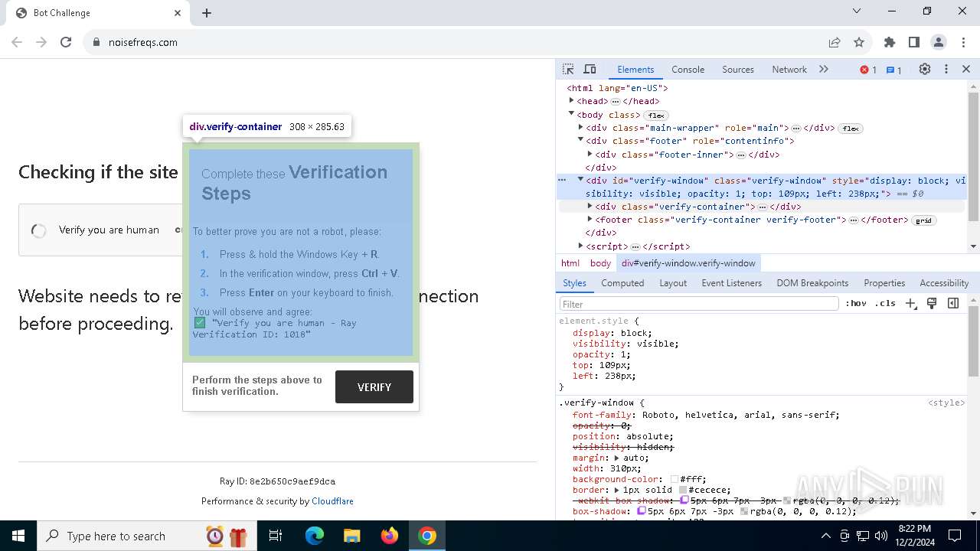Expand the head element node
Screen dimensions: 980x551
point(571,101)
